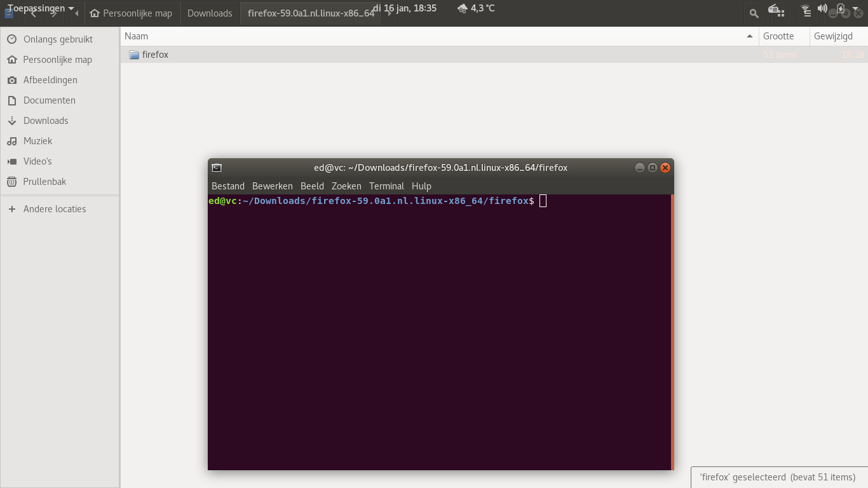Click the download arrow icon beside Downloads
This screenshot has height=488, width=868.
click(x=11, y=121)
